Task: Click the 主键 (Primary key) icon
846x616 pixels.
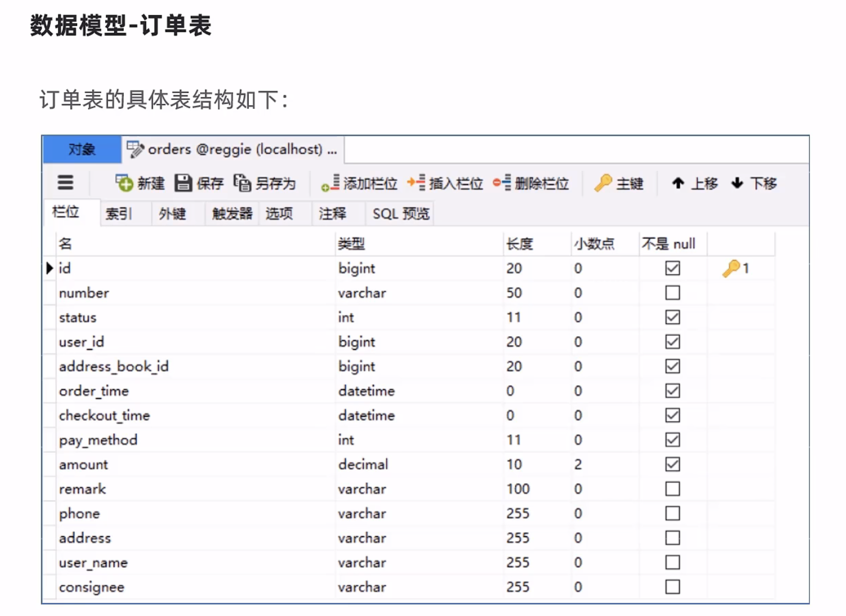Action: tap(603, 183)
